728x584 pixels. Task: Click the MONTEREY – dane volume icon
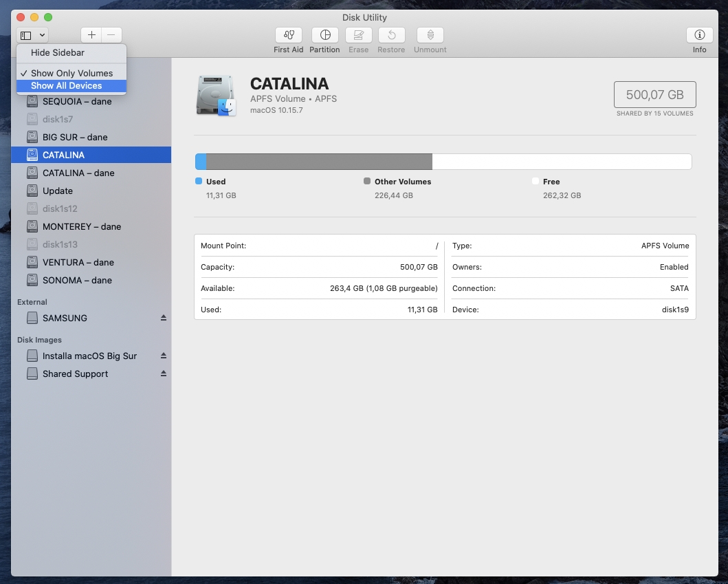[x=32, y=226]
